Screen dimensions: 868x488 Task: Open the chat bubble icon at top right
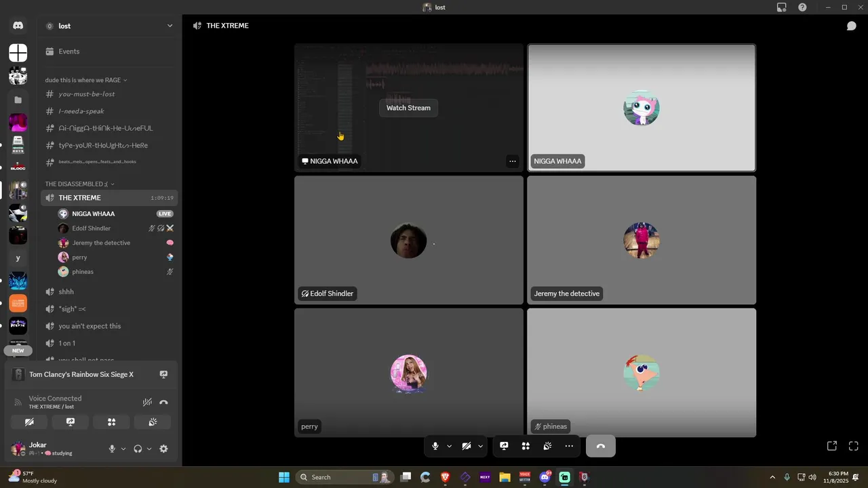(x=851, y=26)
